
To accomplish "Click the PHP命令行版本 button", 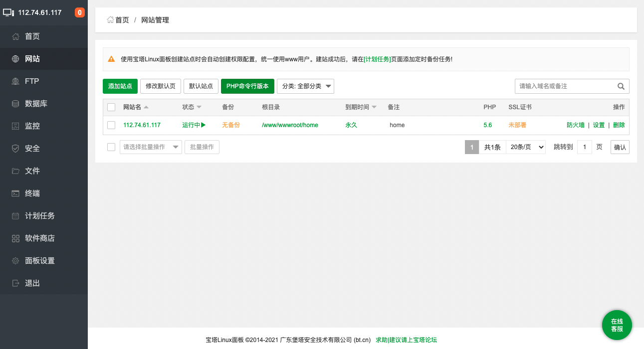I will tap(247, 86).
